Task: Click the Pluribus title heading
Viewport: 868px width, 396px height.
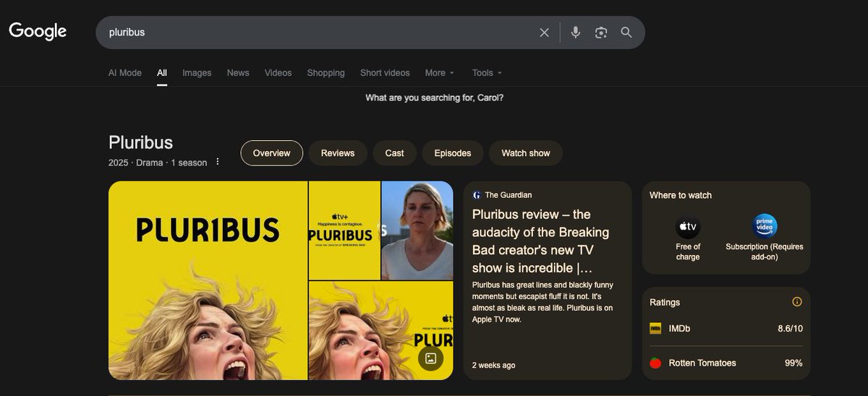Action: pyautogui.click(x=140, y=142)
